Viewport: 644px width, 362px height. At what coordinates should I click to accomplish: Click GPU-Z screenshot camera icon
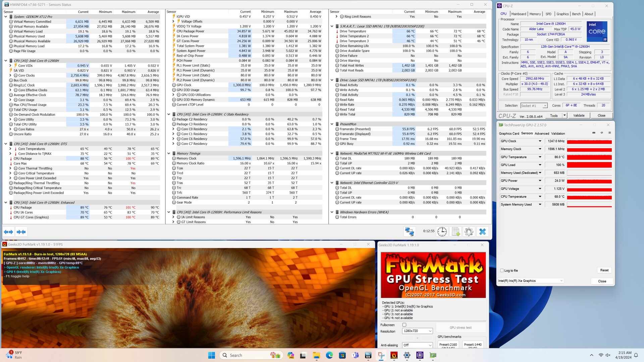(594, 133)
